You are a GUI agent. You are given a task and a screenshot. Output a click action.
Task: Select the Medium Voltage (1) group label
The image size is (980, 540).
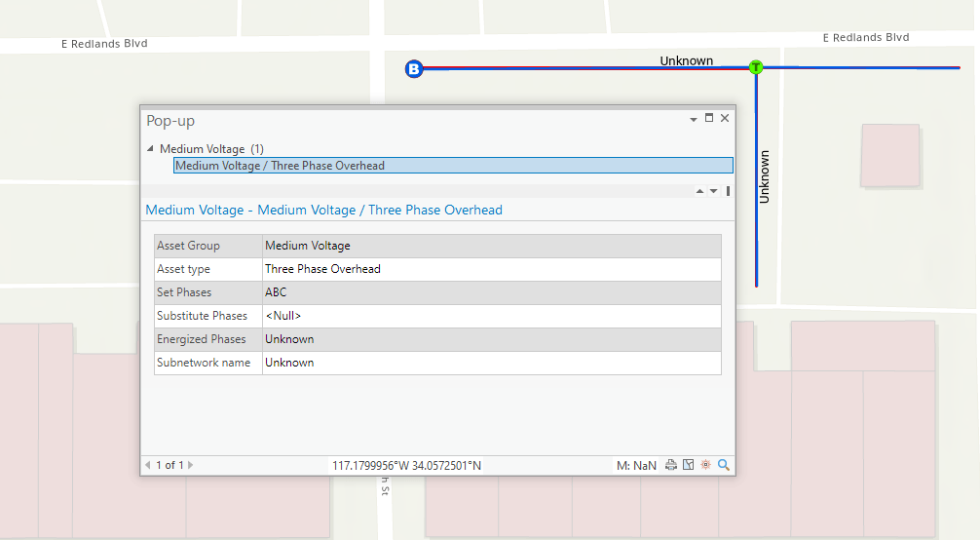(x=211, y=149)
